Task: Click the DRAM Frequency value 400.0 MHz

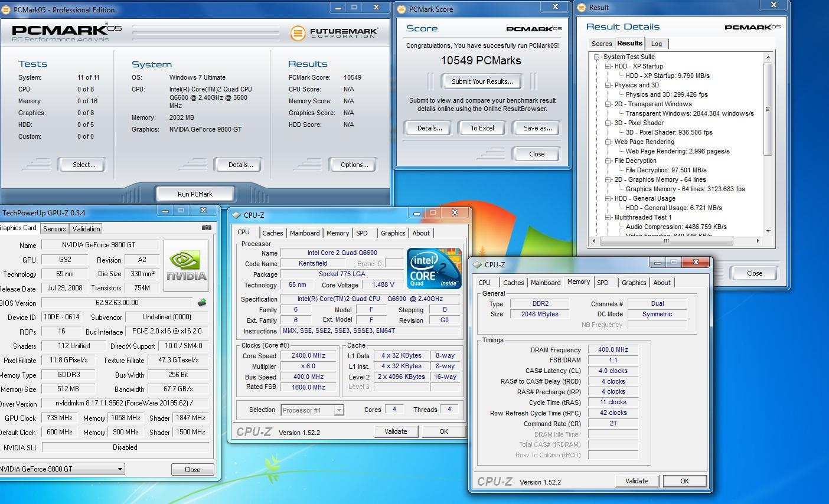Action: [613, 349]
